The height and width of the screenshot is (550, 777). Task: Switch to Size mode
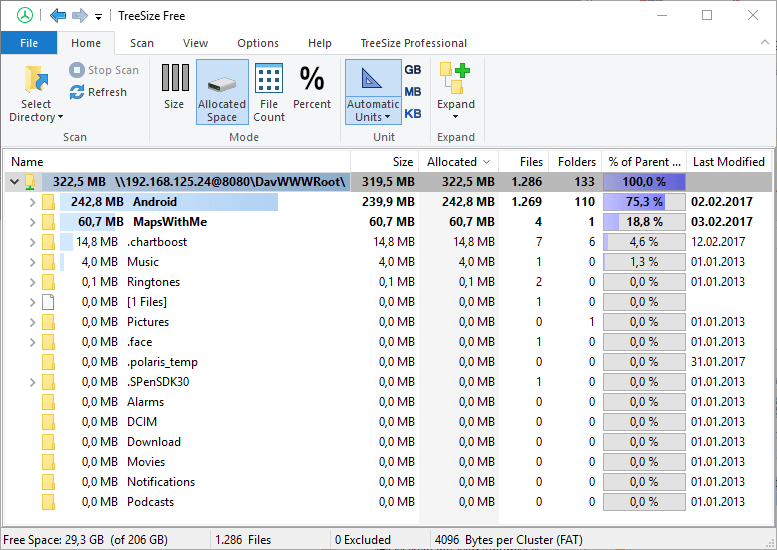(x=174, y=87)
